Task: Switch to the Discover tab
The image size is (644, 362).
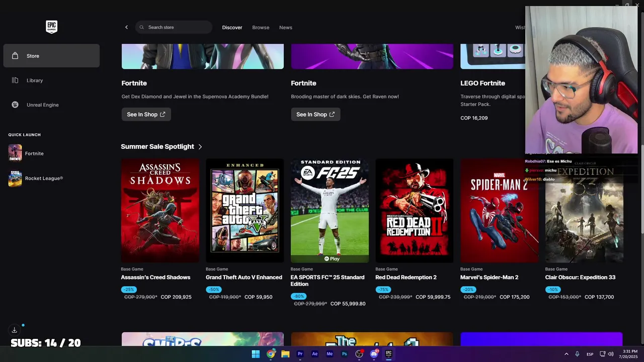Action: (x=232, y=28)
